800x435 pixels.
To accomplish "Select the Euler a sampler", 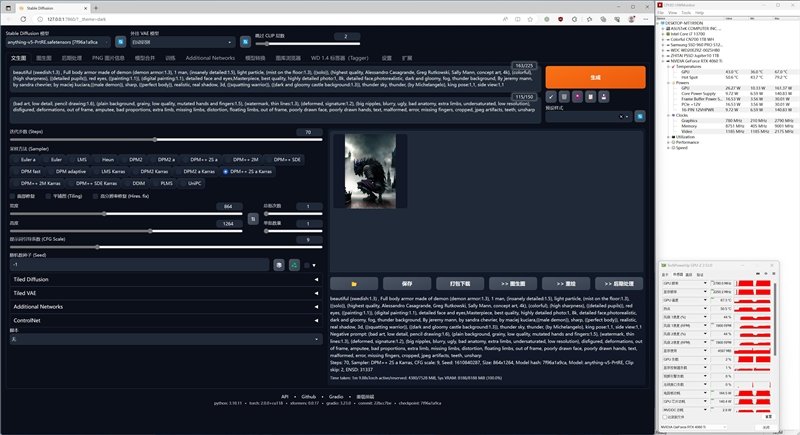I will coord(25,160).
